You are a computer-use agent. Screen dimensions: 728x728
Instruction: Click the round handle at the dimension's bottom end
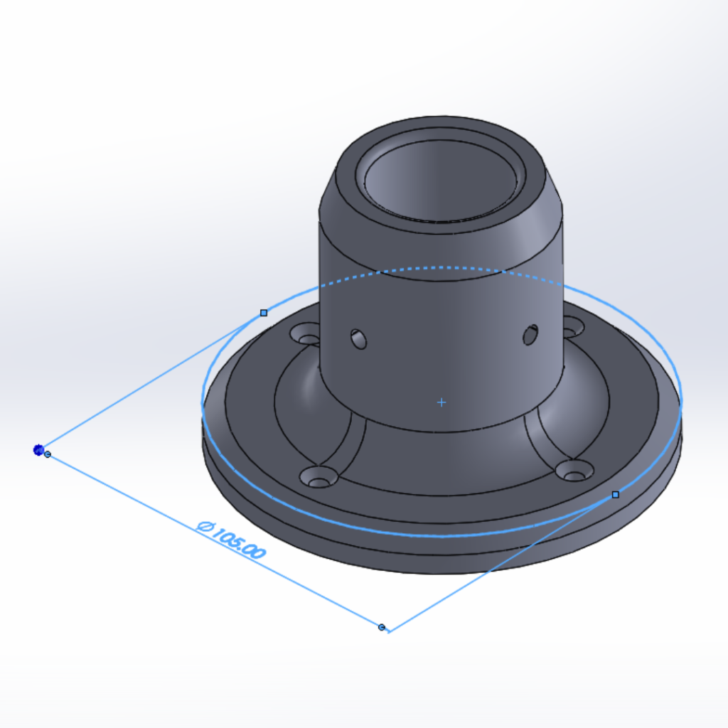pos(382,627)
